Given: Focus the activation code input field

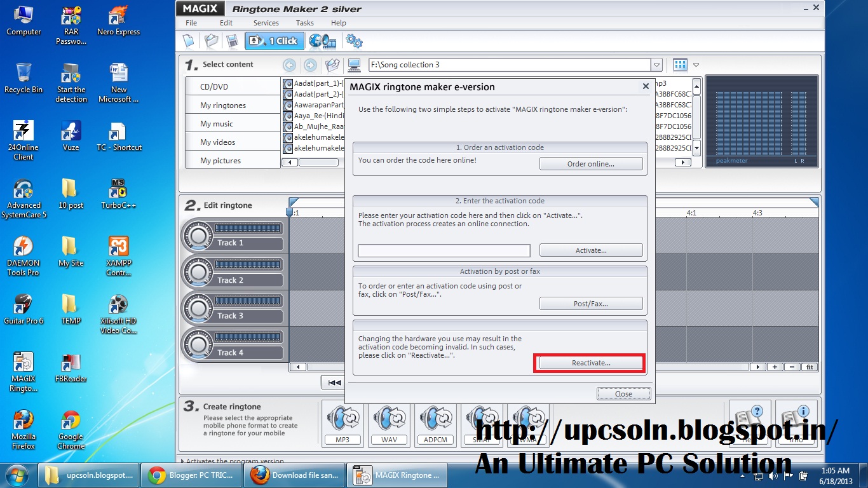Looking at the screenshot, I should pyautogui.click(x=444, y=250).
